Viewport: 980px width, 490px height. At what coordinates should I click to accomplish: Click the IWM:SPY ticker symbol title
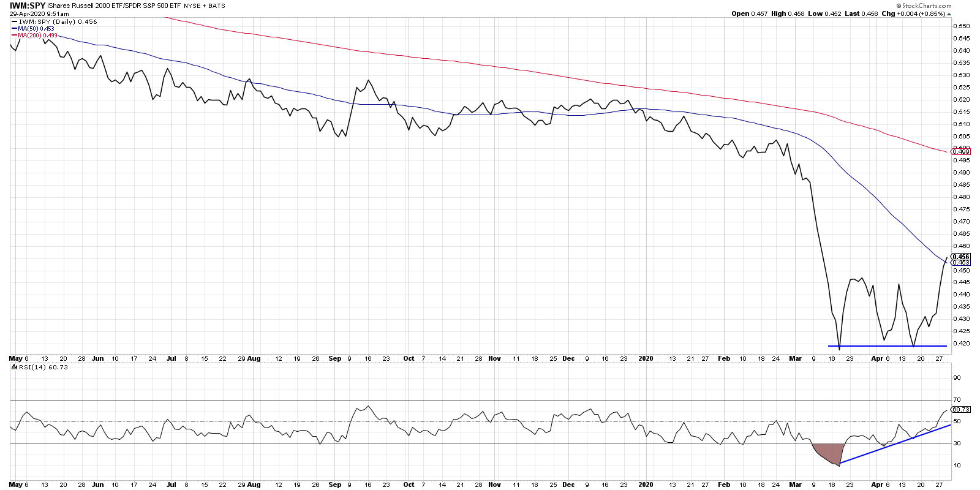point(28,6)
